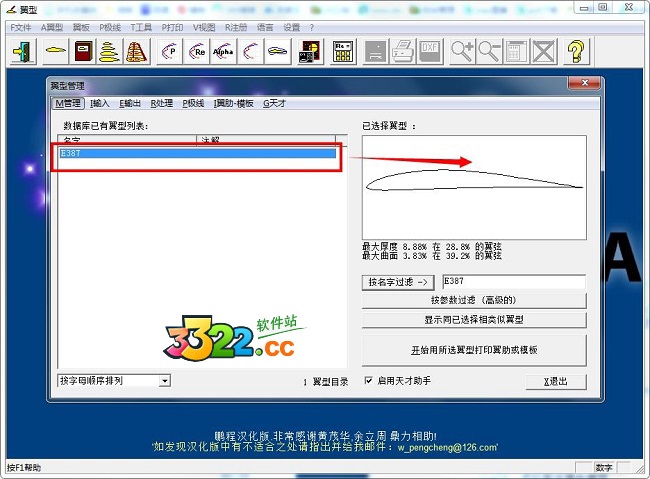Image resolution: width=650 pixels, height=479 pixels.
Task: Open the colorful computer tool icon
Action: (310, 51)
